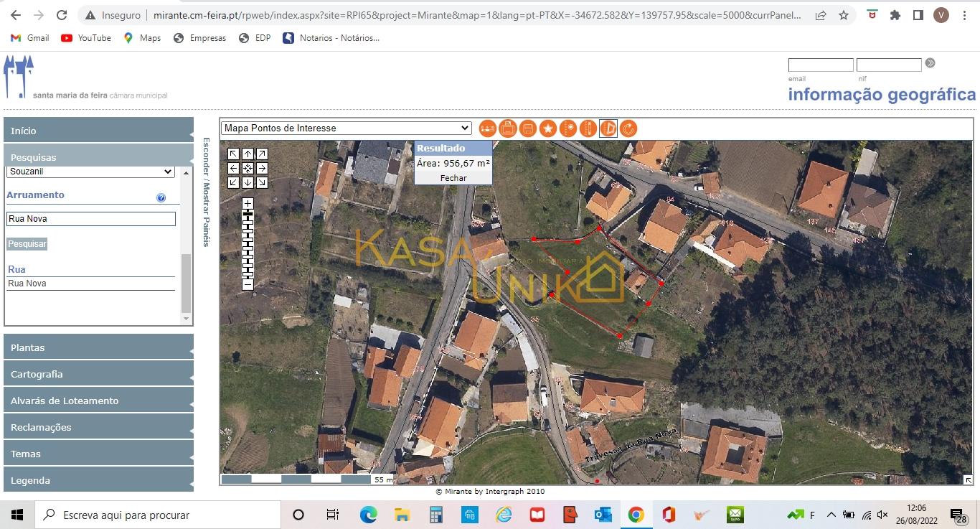Click the Rua Nova street input field
The width and height of the screenshot is (980, 529).
click(90, 219)
